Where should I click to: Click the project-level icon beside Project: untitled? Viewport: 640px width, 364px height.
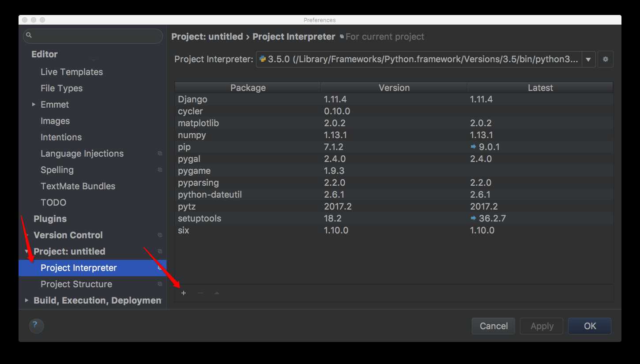tap(160, 251)
